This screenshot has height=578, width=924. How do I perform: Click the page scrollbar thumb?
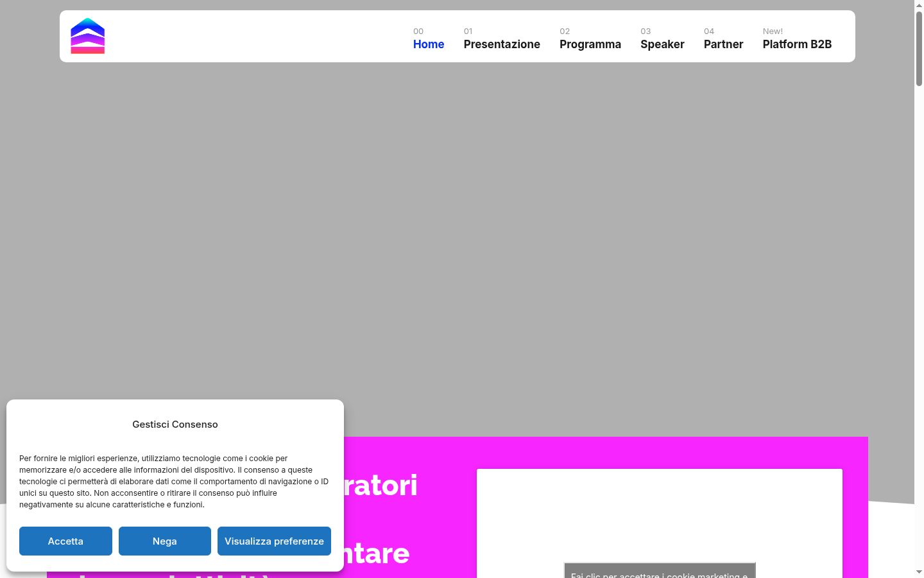tap(919, 48)
